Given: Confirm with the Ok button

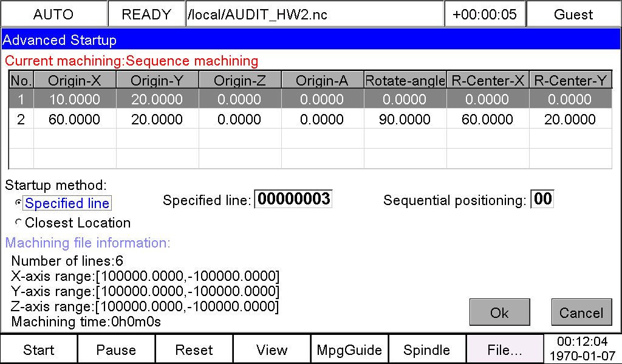Looking at the screenshot, I should [x=499, y=312].
